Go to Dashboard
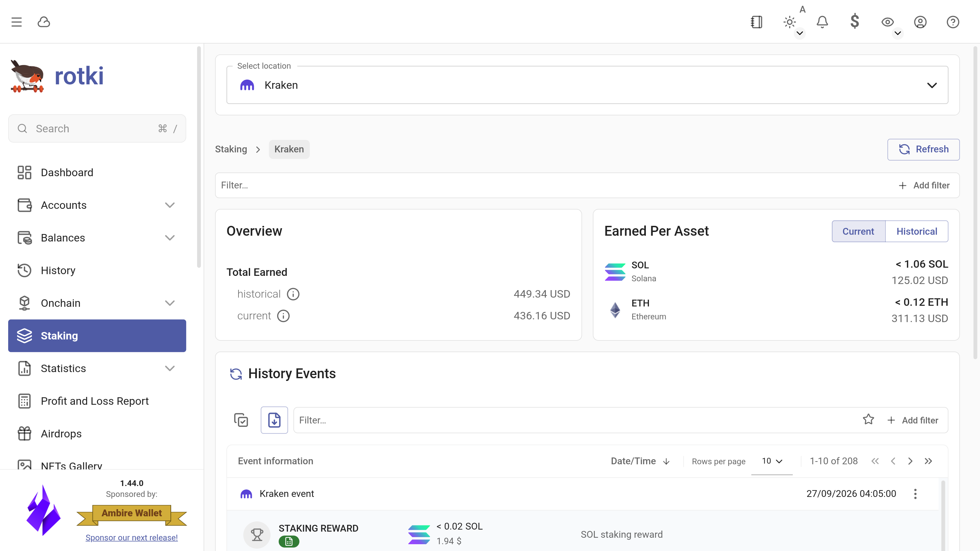This screenshot has height=551, width=980. 97,173
